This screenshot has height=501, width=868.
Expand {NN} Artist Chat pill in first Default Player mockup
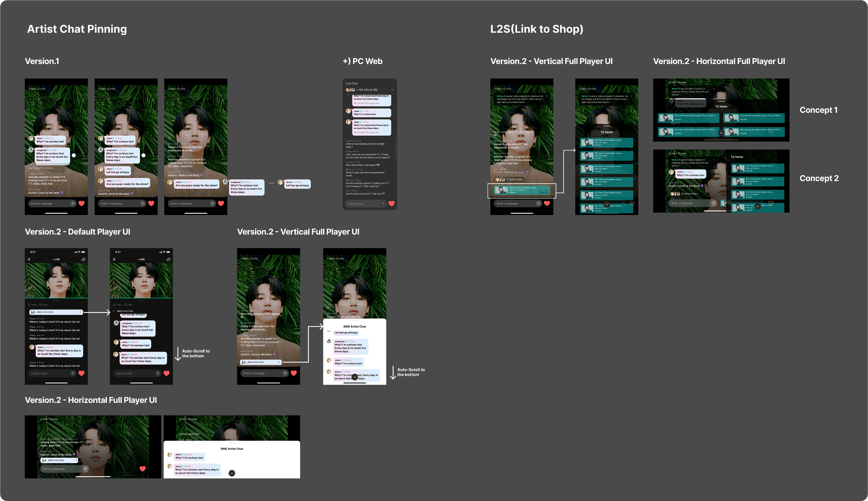click(x=56, y=312)
